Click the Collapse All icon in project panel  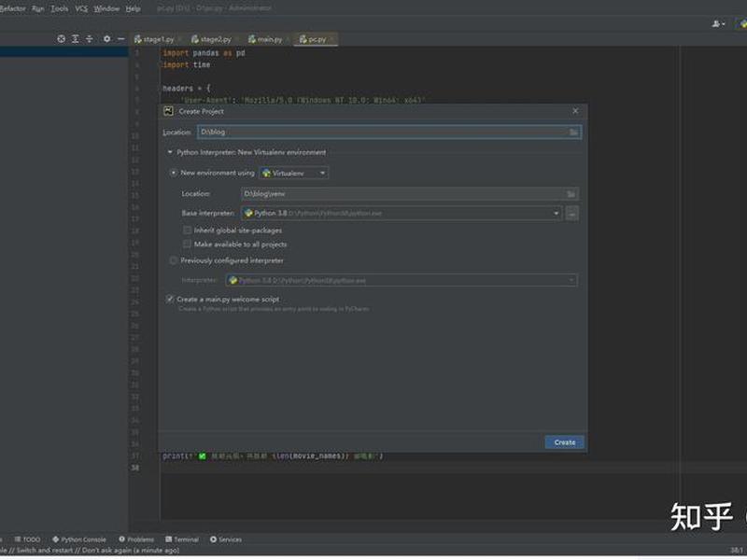pyautogui.click(x=89, y=39)
